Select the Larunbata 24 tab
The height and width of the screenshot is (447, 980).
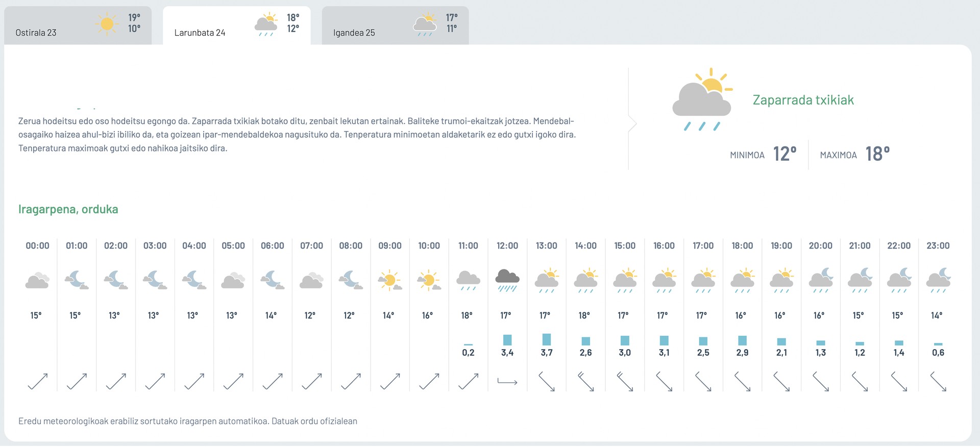237,26
